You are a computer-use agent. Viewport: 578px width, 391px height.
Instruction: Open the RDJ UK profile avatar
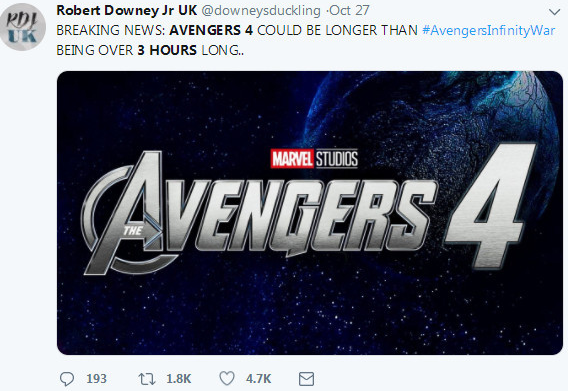pos(23,27)
